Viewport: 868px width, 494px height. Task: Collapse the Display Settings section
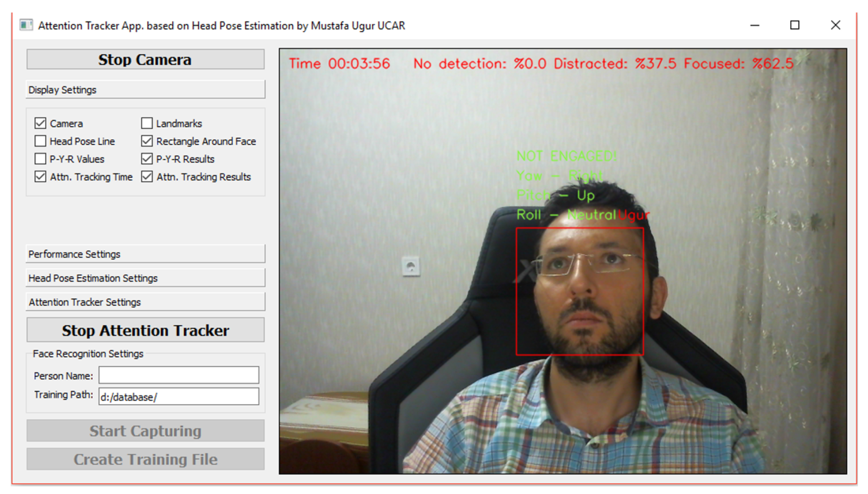145,90
